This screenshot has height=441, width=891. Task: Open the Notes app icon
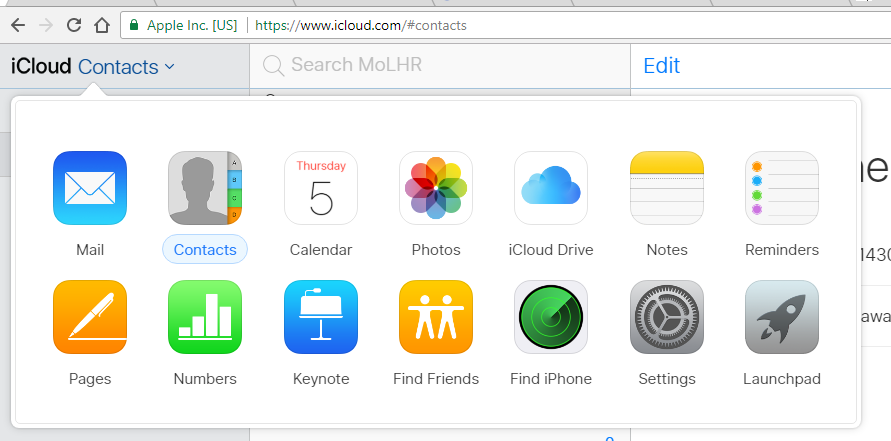pos(667,188)
